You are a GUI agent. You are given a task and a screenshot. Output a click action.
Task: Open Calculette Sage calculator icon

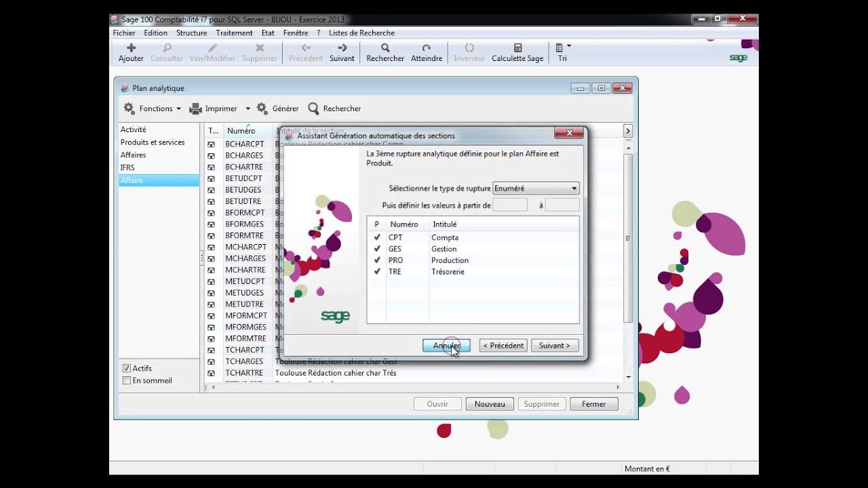click(517, 47)
